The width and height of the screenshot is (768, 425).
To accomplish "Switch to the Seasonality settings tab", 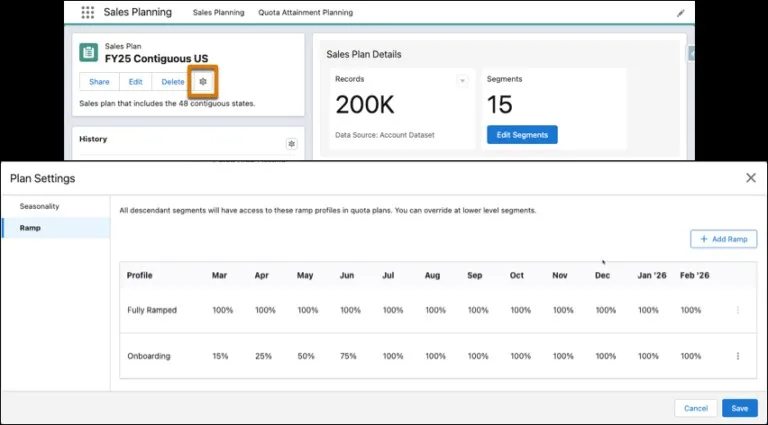I will [40, 206].
